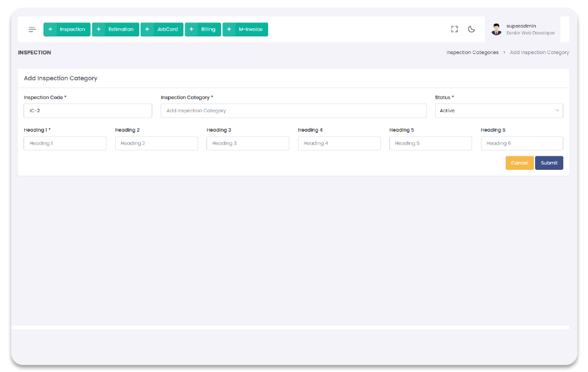
Task: Focus the Heading 6 input field
Action: click(522, 143)
